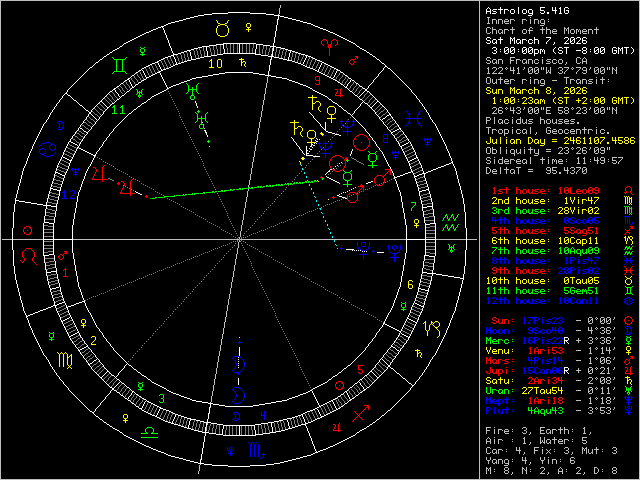
Task: Click the green Aquarius glyph on the wheel
Action: (450, 222)
